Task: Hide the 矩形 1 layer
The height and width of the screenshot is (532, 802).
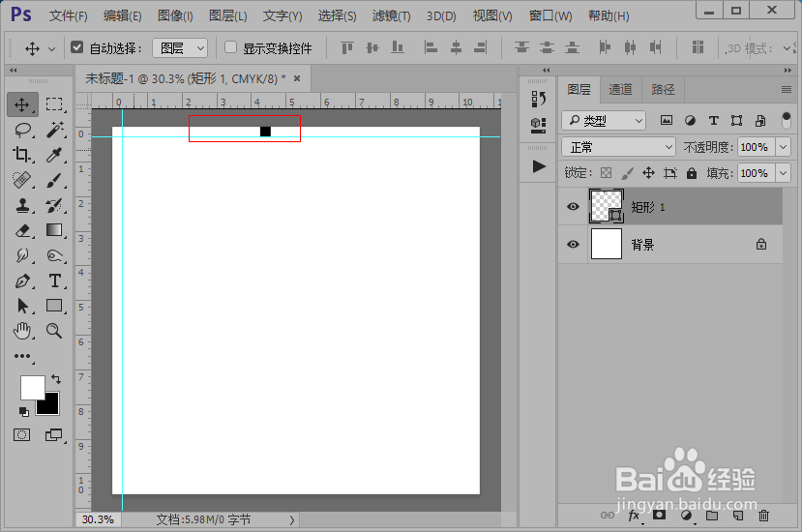Action: [573, 207]
